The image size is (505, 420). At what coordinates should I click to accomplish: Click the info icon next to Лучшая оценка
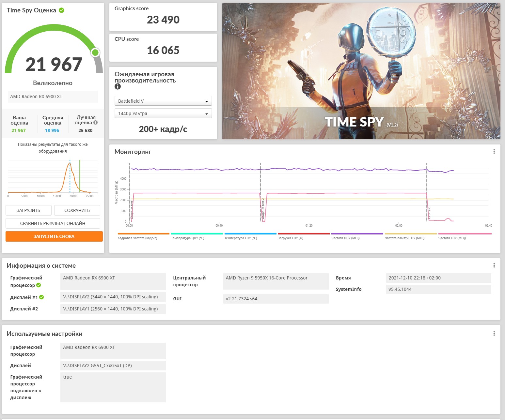click(x=95, y=123)
